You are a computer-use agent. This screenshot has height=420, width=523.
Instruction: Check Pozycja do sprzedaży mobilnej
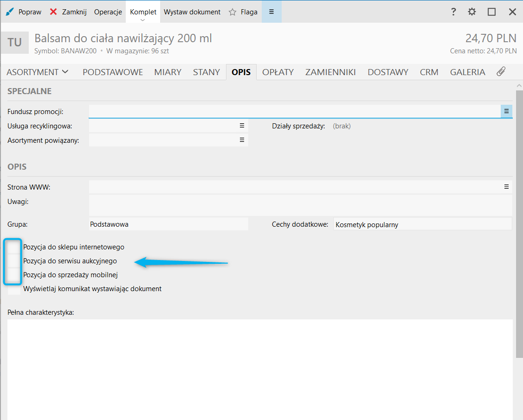[x=14, y=275]
